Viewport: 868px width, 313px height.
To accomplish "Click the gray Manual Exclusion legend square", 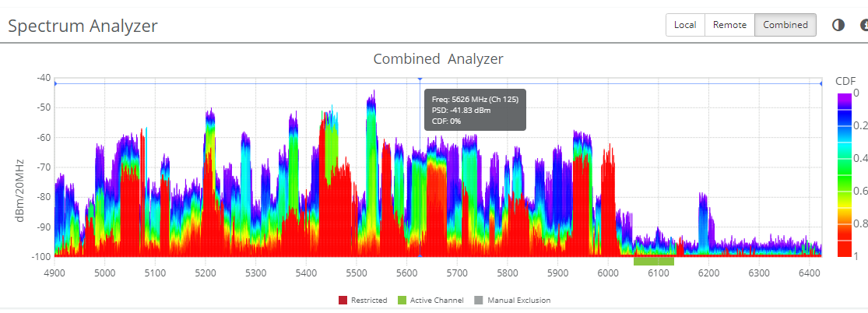I will (x=479, y=300).
